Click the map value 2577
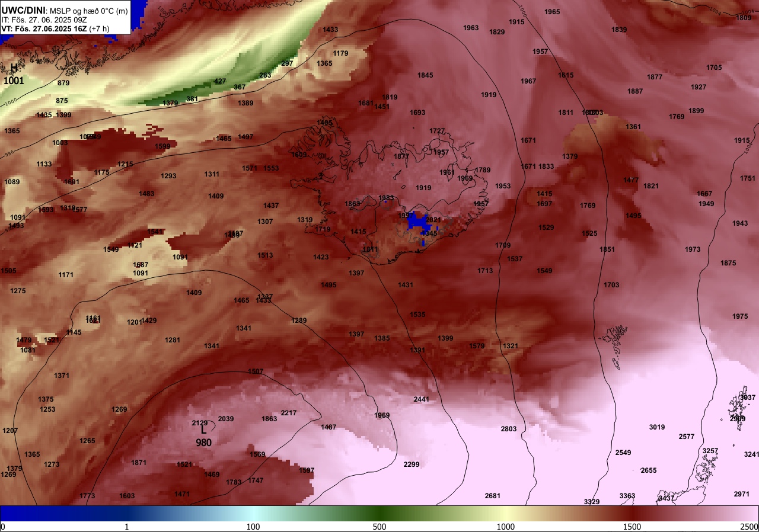The image size is (759, 532). tap(687, 437)
